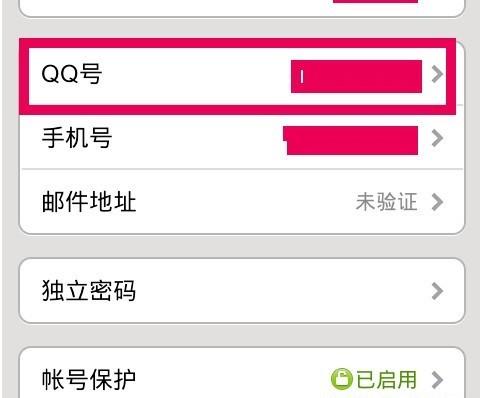Open the QQ号 setting label

[71, 74]
